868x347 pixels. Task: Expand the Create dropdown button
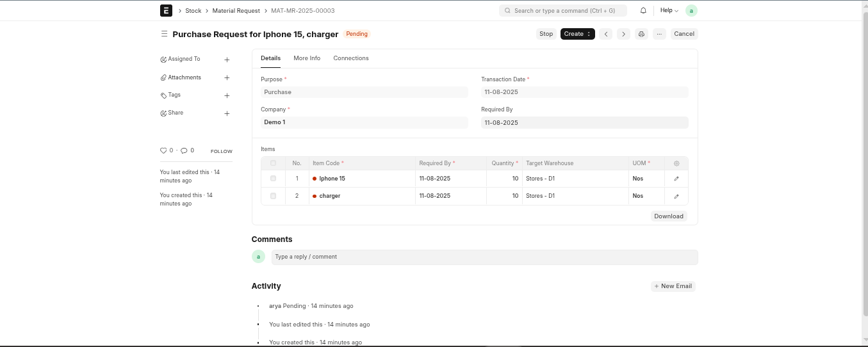click(x=577, y=34)
